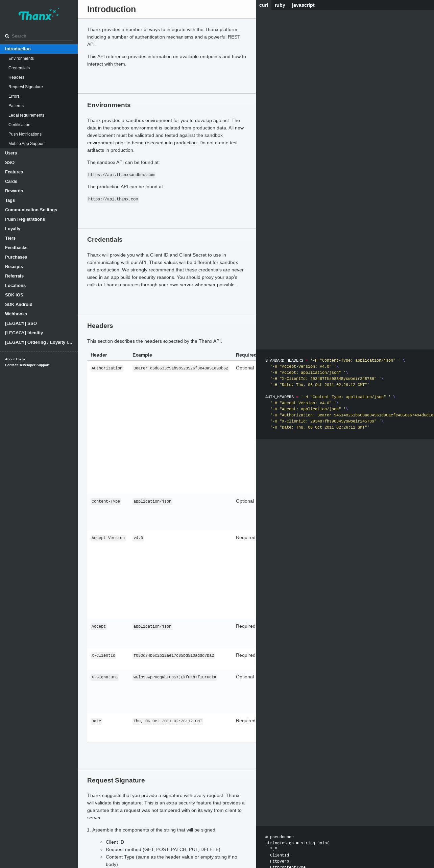Switch to the curl code tab
This screenshot has width=434, height=868.
(x=264, y=5)
